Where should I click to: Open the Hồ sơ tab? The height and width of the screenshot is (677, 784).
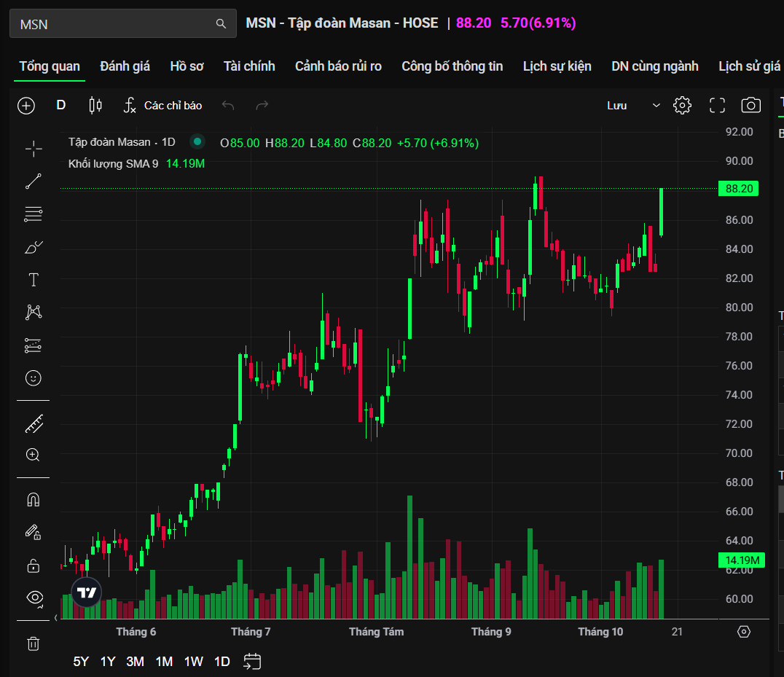pos(187,66)
